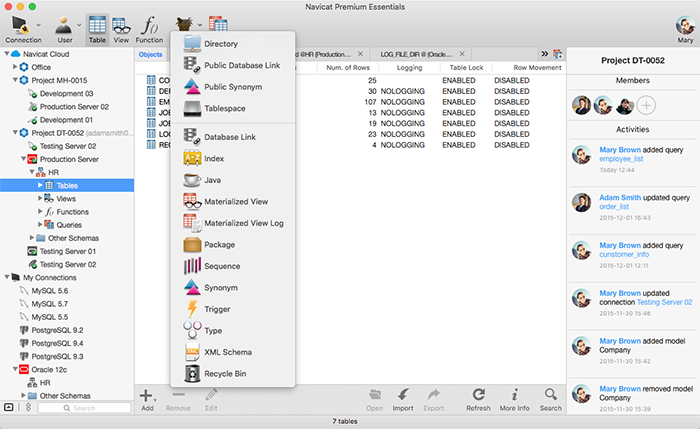Close the HR Production tab

[360, 54]
